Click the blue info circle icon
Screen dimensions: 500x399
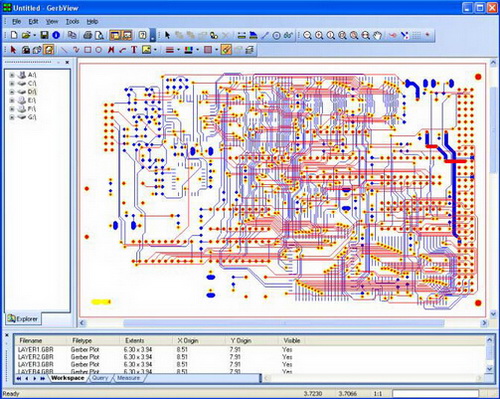point(56,35)
